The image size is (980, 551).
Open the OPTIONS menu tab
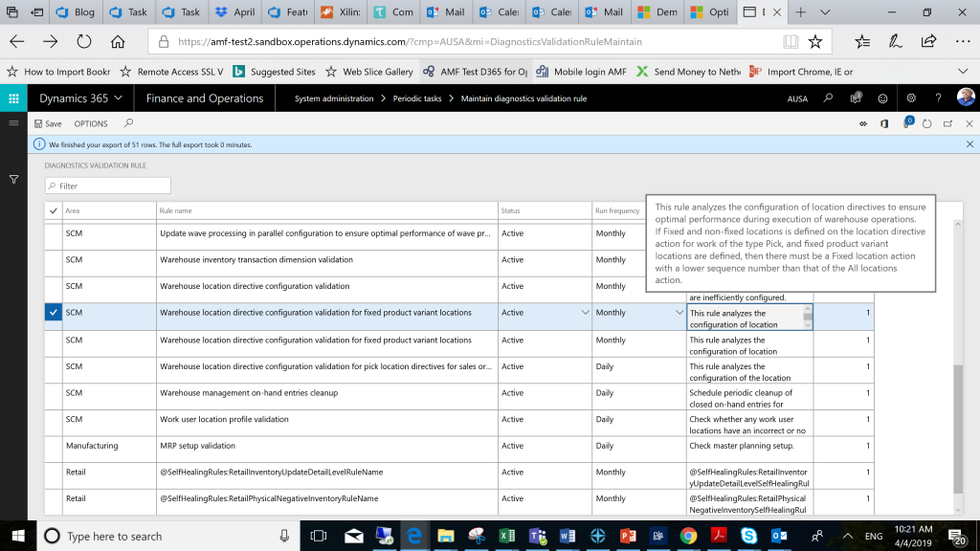tap(91, 123)
